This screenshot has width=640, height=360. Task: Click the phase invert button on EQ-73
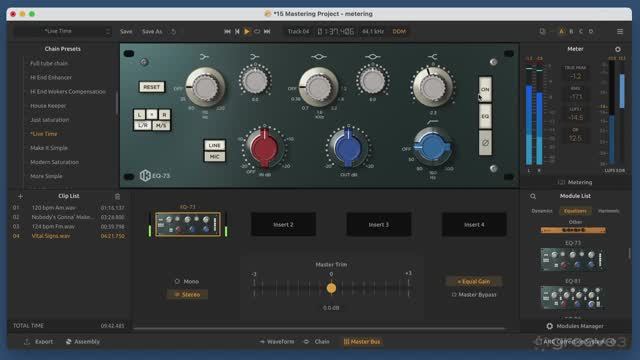[x=485, y=143]
